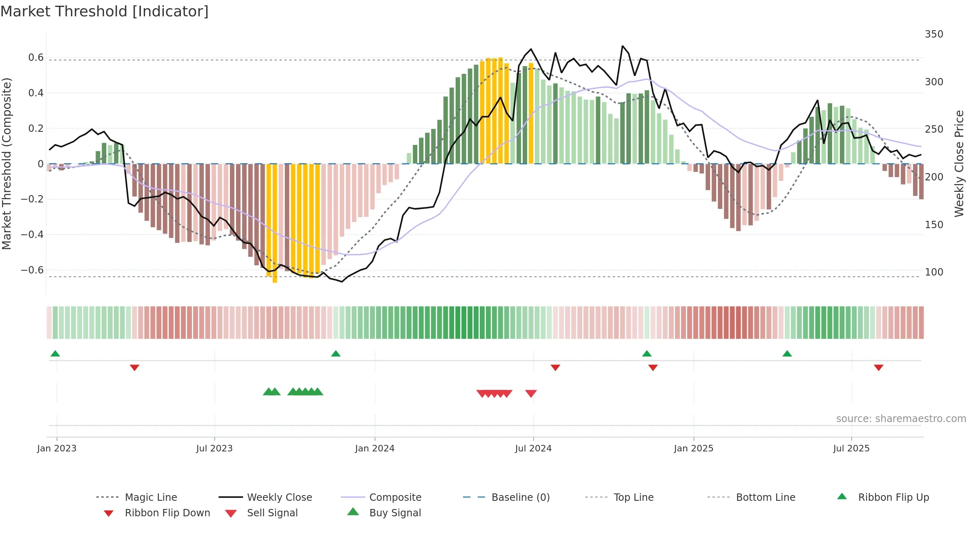Image resolution: width=980 pixels, height=551 pixels.
Task: Click the isolated sell signal marker at Jul 2024
Action: click(531, 393)
